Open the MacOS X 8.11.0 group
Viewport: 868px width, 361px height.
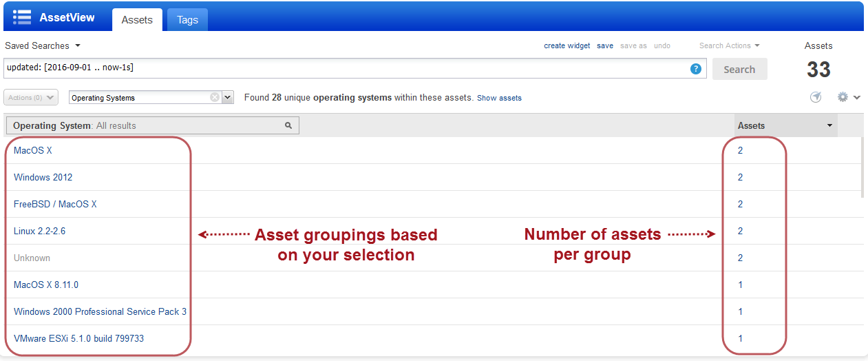pyautogui.click(x=46, y=285)
